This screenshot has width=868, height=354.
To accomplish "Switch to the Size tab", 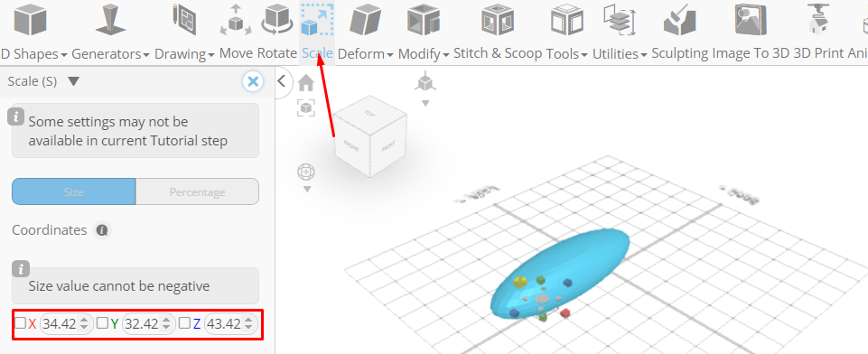I will [x=74, y=192].
